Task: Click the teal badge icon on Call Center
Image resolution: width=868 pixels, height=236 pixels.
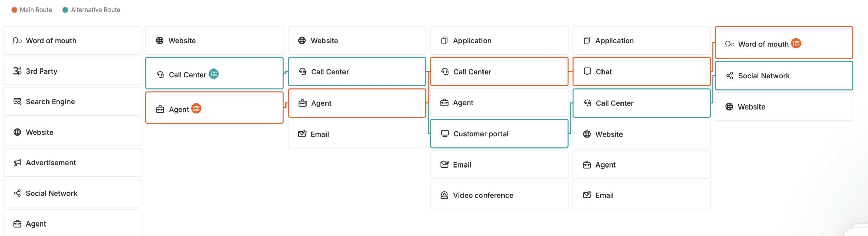Action: tap(214, 74)
